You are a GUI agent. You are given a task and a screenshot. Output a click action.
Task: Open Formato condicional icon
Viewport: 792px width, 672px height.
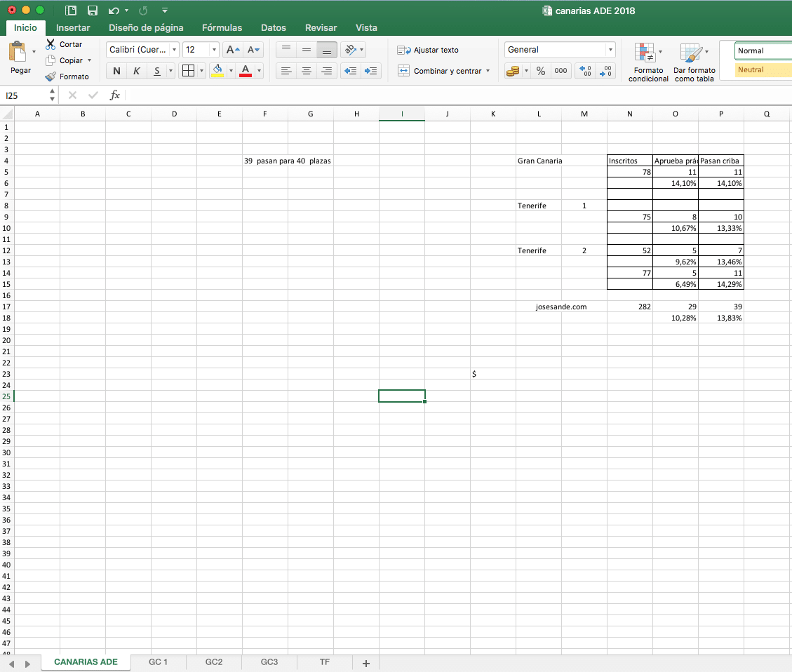point(645,53)
